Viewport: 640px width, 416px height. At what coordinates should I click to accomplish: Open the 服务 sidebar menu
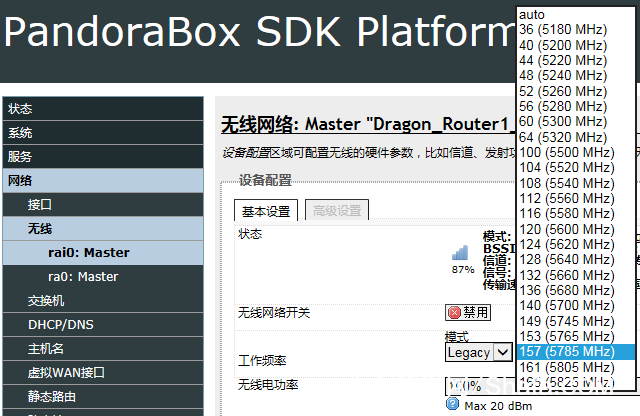pyautogui.click(x=103, y=156)
